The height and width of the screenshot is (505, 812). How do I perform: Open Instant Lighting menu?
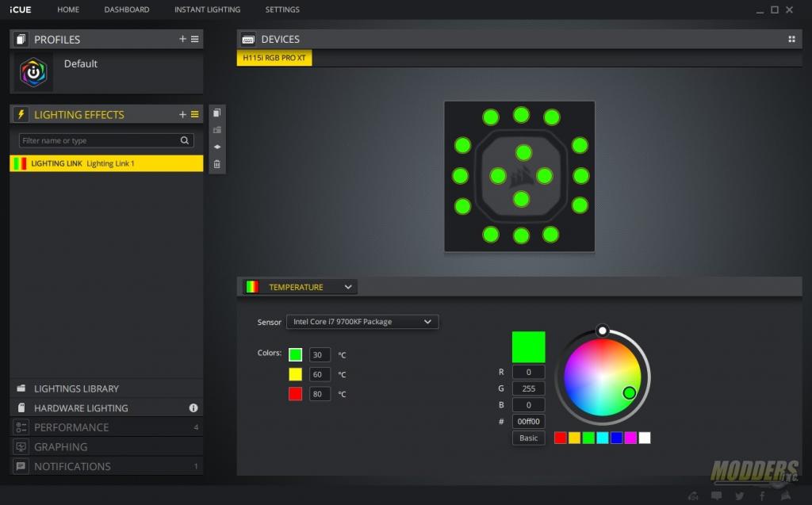(207, 10)
